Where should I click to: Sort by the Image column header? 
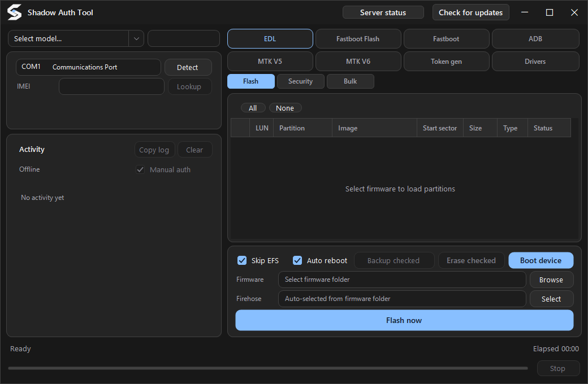374,128
